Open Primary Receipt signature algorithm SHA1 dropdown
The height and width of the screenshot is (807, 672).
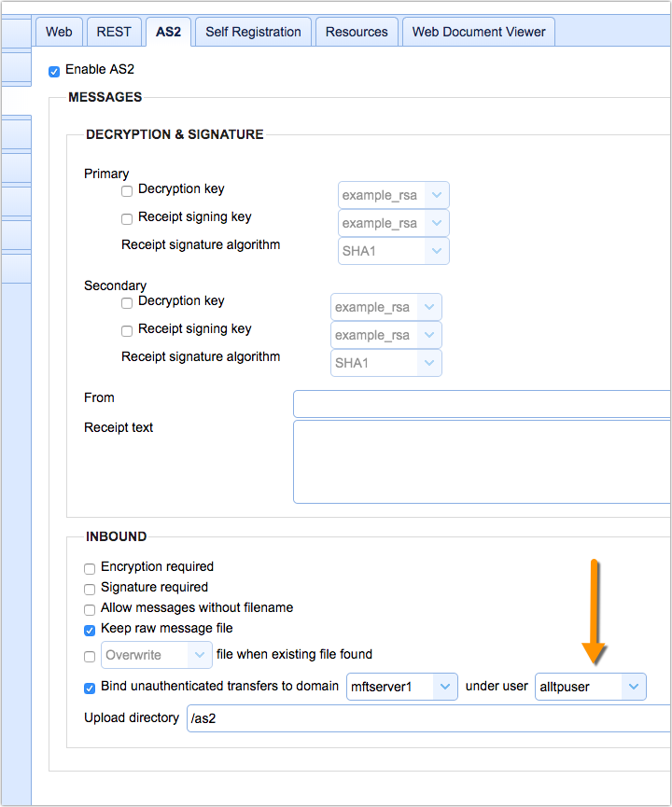click(393, 251)
